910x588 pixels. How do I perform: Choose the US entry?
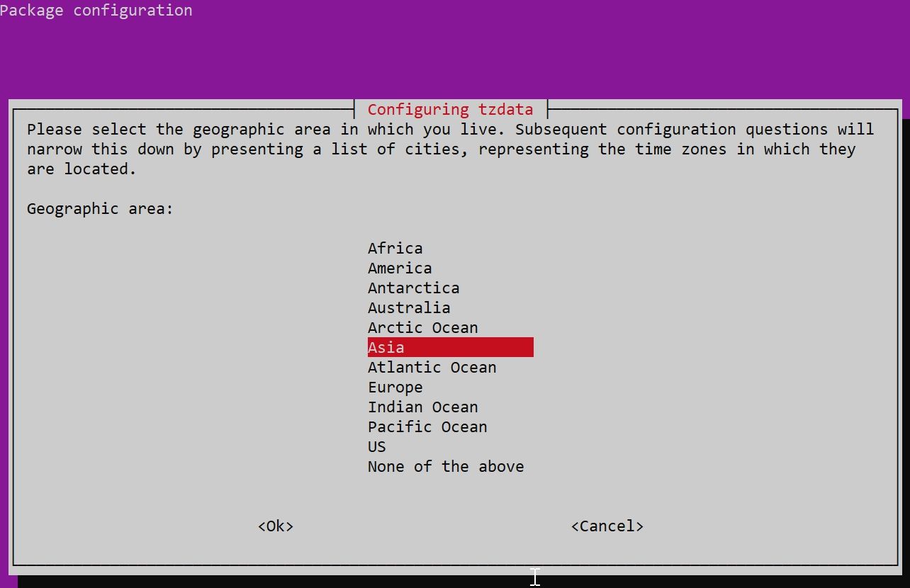pyautogui.click(x=376, y=446)
